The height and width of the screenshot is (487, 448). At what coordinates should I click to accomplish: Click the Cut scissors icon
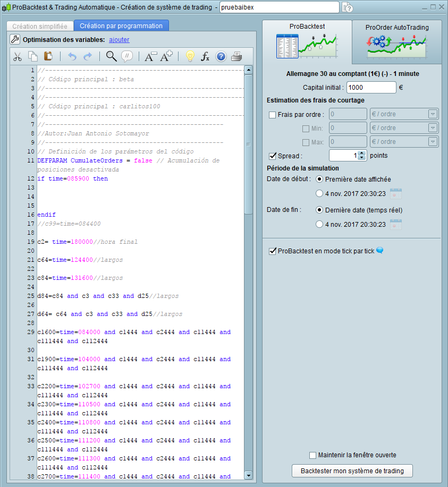18,56
